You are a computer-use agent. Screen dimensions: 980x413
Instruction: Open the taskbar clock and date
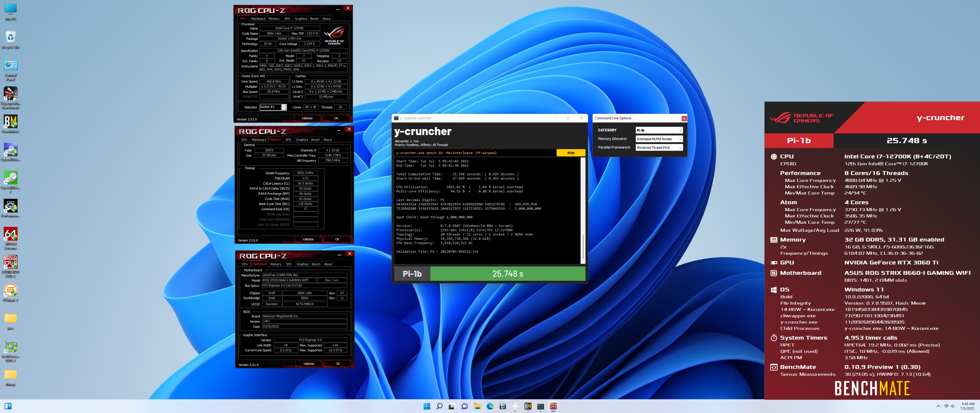[967, 406]
